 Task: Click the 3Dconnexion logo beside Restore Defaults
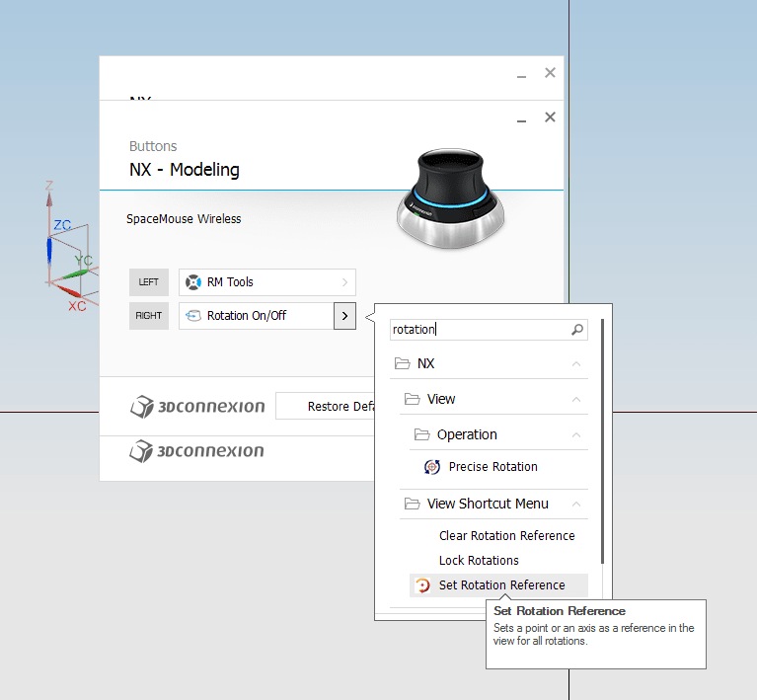(197, 407)
